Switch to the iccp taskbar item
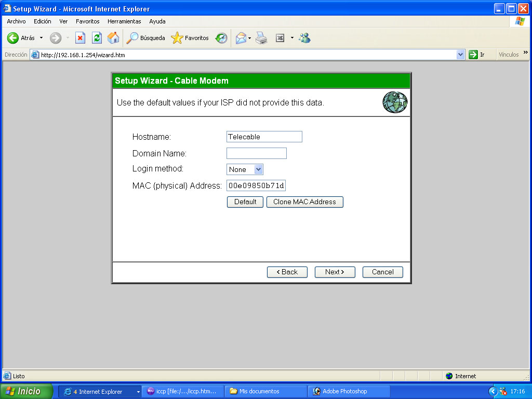 183,392
